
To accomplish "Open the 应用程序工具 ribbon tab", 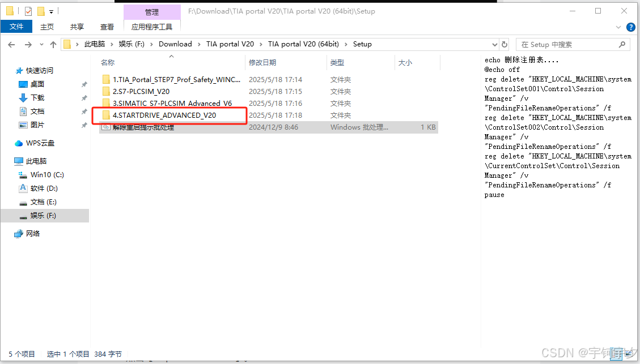I will coord(152,27).
